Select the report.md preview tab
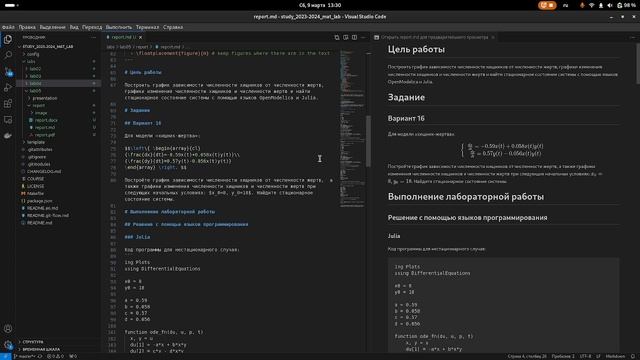640x360 pixels. point(434,37)
